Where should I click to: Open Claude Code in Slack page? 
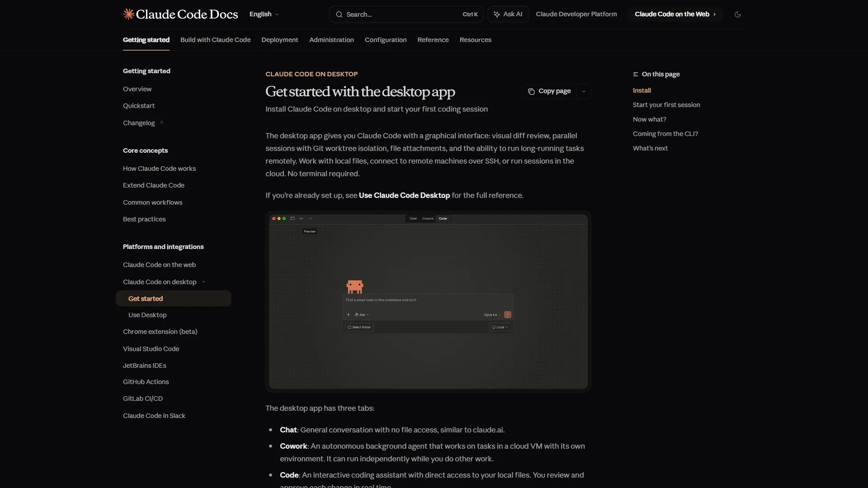coord(154,416)
